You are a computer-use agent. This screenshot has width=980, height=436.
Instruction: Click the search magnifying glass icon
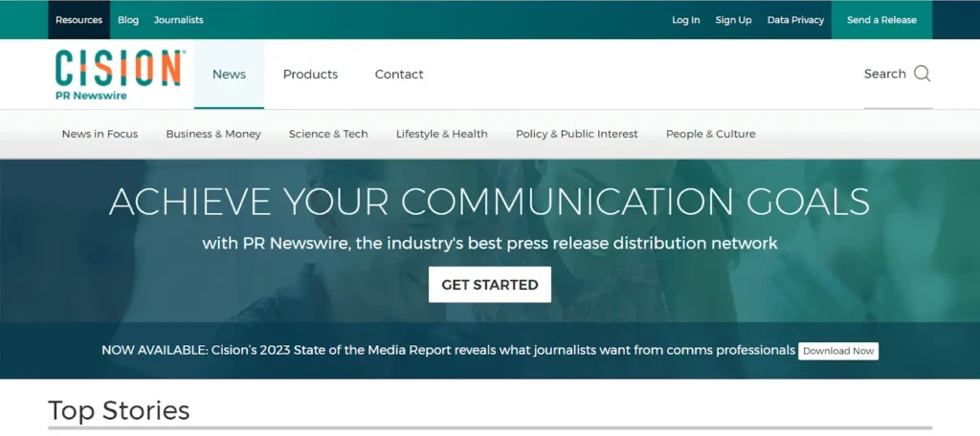pos(922,74)
